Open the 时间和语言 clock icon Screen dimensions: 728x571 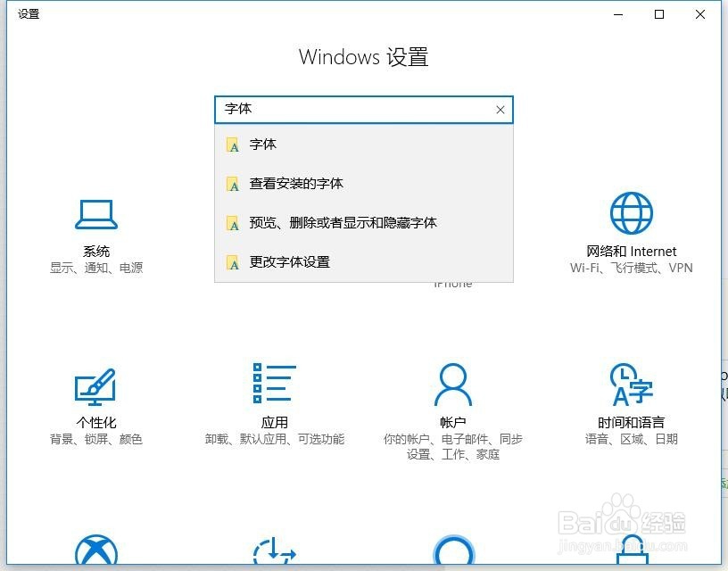tap(632, 385)
